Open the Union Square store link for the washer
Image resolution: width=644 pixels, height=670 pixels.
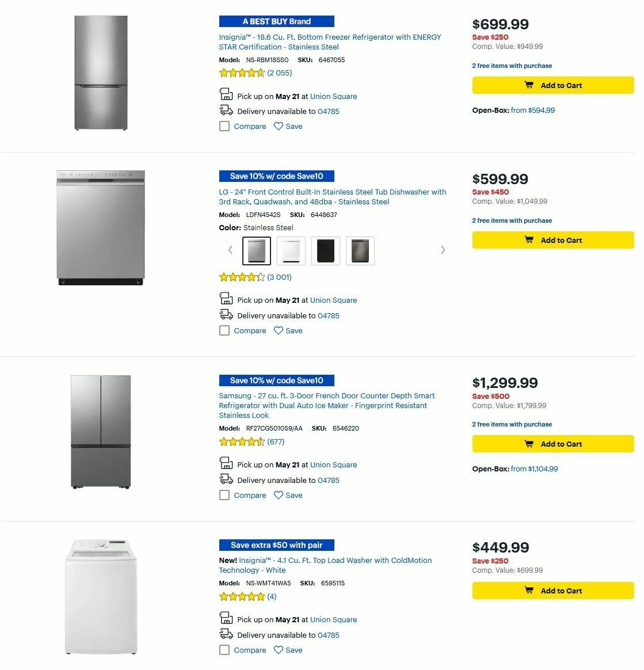coord(333,619)
